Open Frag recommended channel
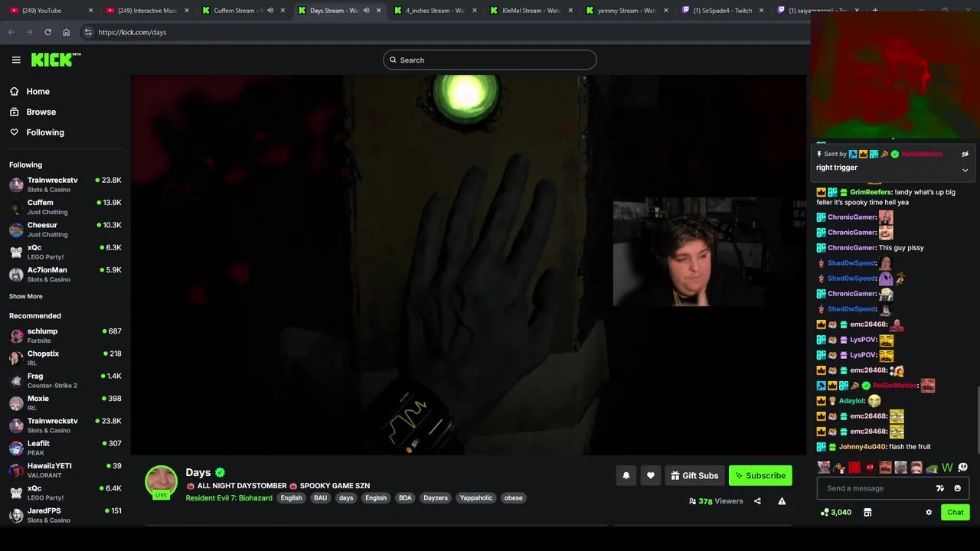Screen dimensions: 980x551 pyautogui.click(x=65, y=380)
